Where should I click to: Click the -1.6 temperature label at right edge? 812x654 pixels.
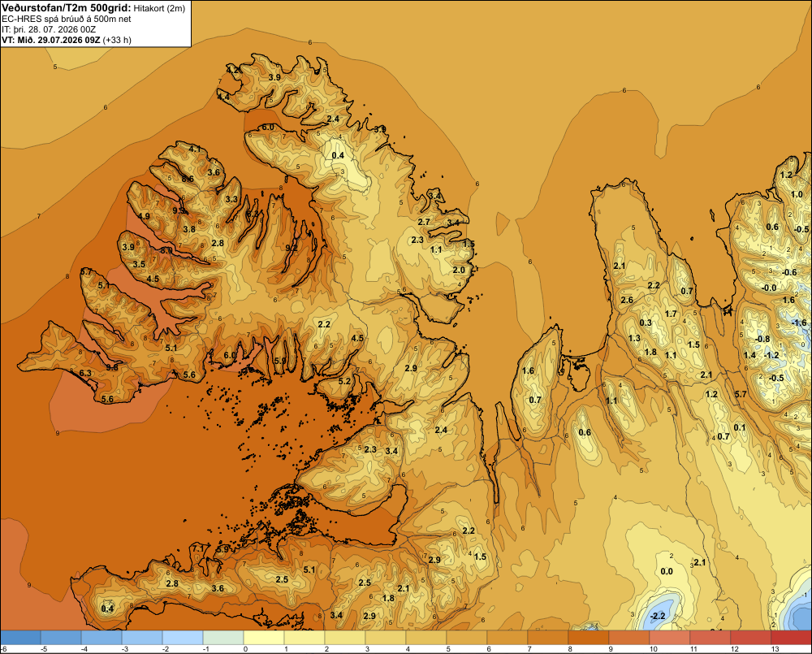(x=799, y=323)
